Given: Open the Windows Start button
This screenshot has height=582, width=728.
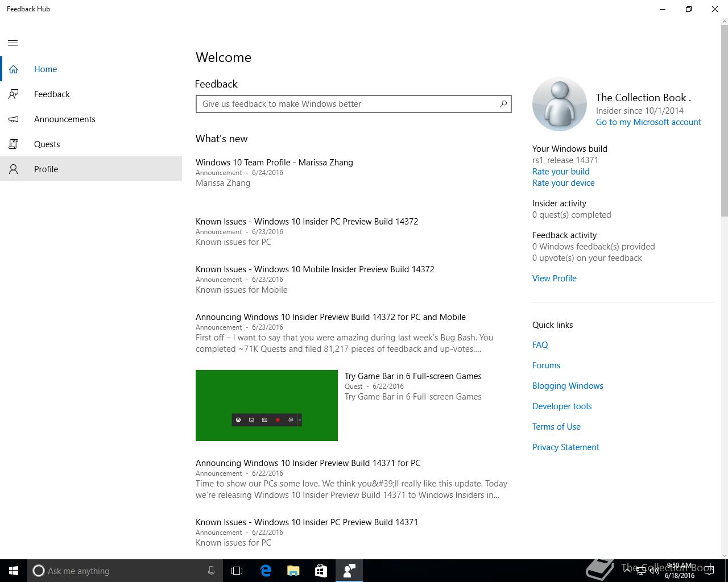Looking at the screenshot, I should tap(14, 571).
